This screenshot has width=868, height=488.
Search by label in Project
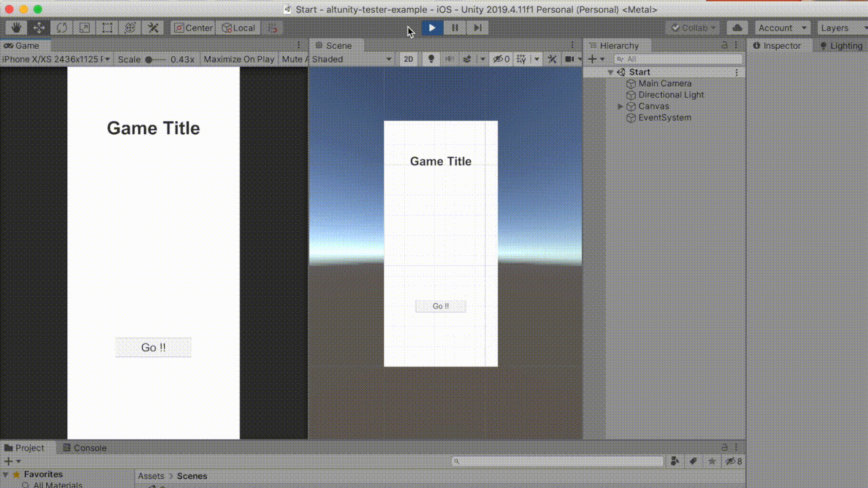693,461
